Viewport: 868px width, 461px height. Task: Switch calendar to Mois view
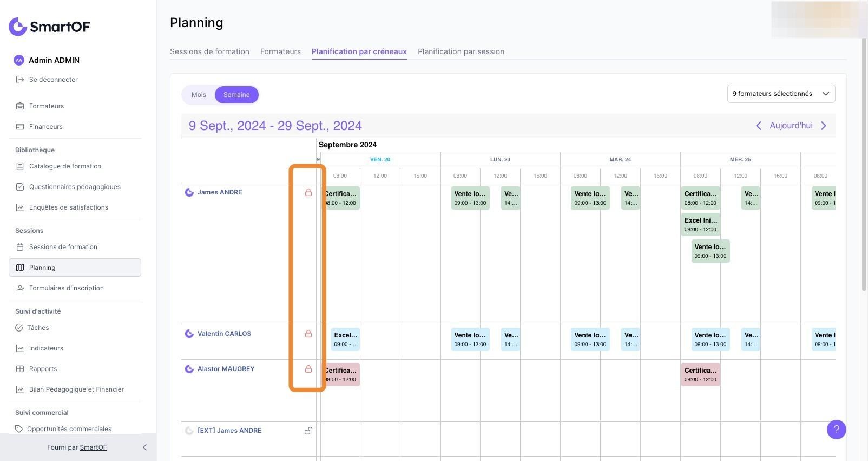click(199, 95)
